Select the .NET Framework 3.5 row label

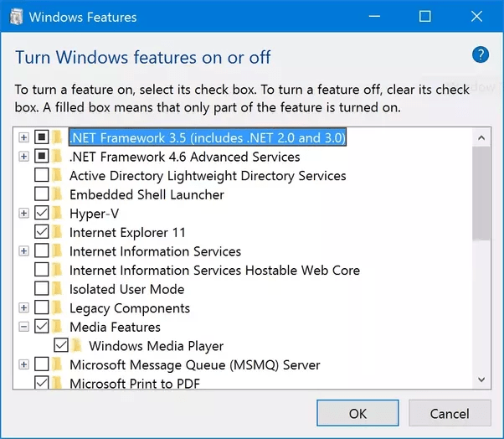pyautogui.click(x=208, y=137)
